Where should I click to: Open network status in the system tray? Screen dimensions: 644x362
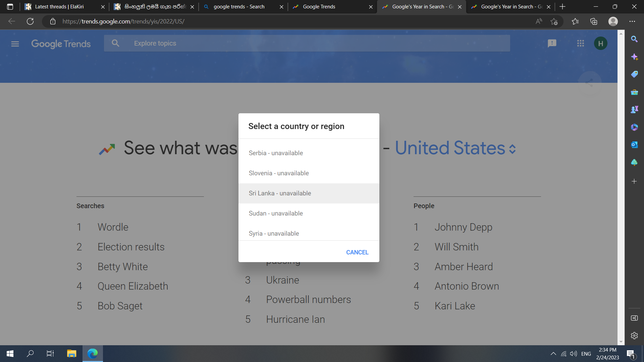(563, 354)
